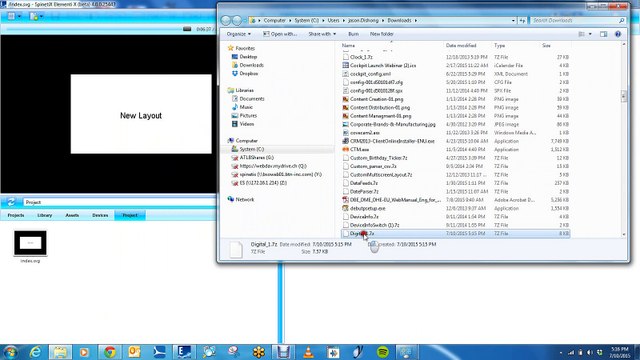Click the new document icon in Elementi toolbar

[34, 16]
